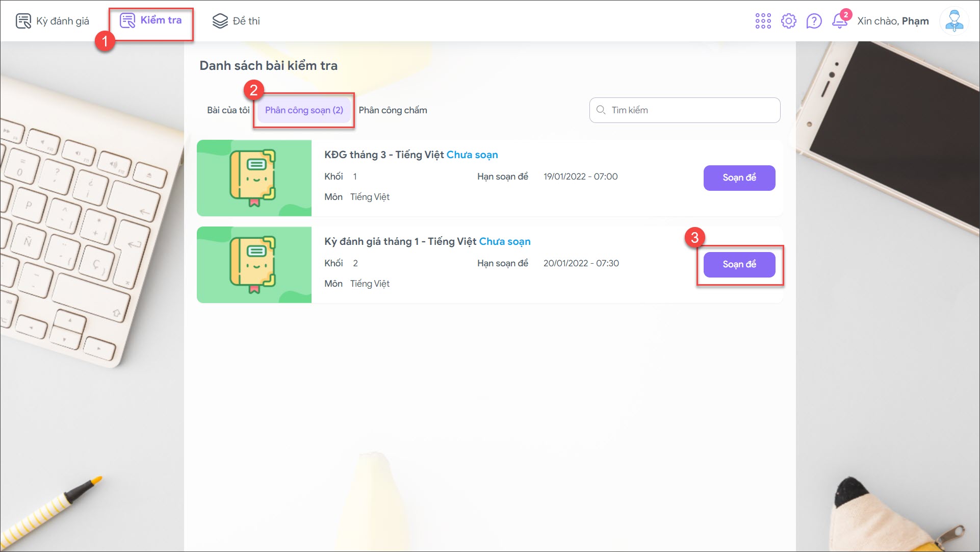Switch to the Kiểm tra menu
This screenshot has height=552, width=980.
click(x=151, y=21)
